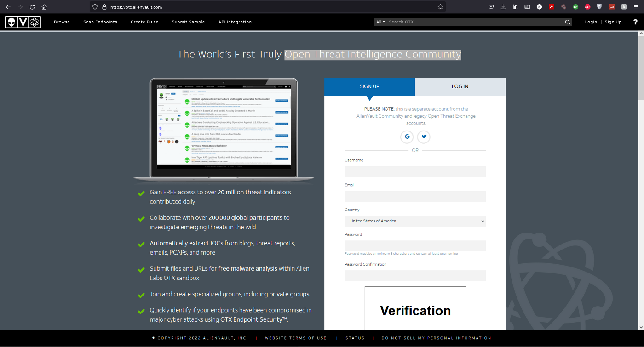Save page to Pocket
This screenshot has height=347, width=644.
491,7
